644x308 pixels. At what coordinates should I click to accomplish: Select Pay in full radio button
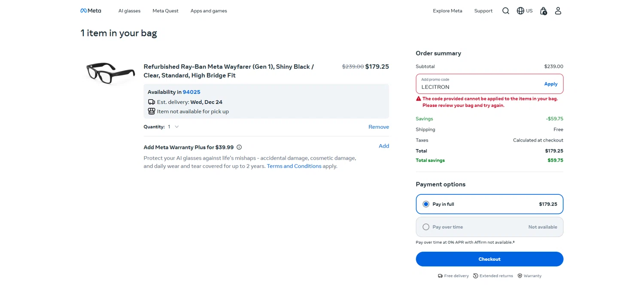pyautogui.click(x=426, y=204)
